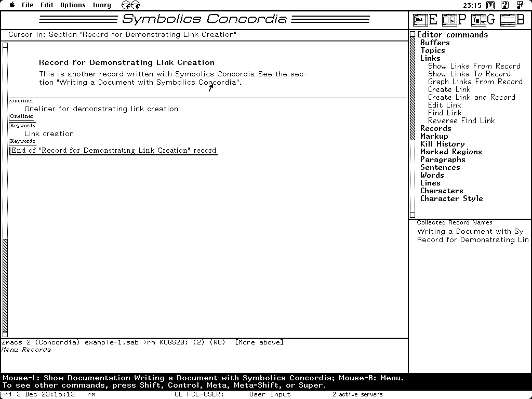
Task: Click the top box of the commands scrollbar
Action: tap(413, 34)
